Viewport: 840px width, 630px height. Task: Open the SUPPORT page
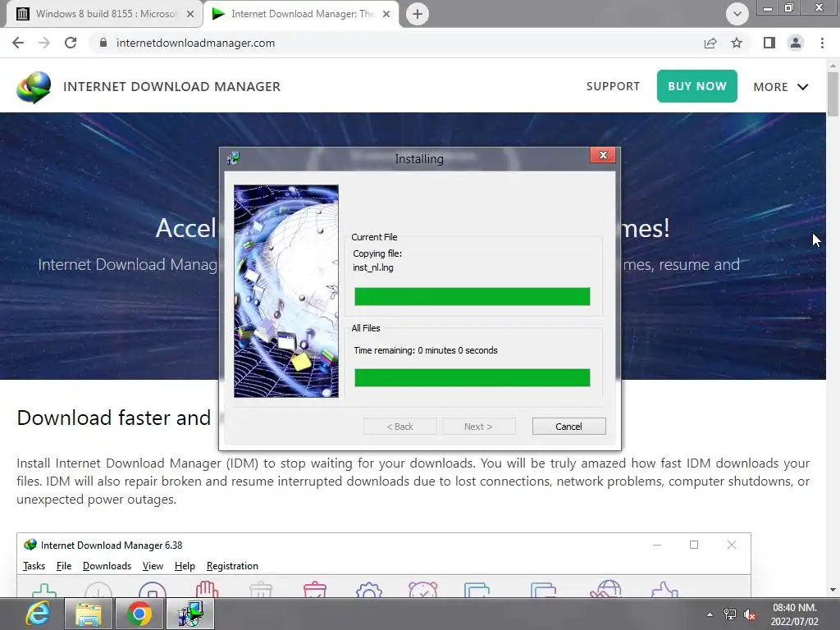pos(613,86)
